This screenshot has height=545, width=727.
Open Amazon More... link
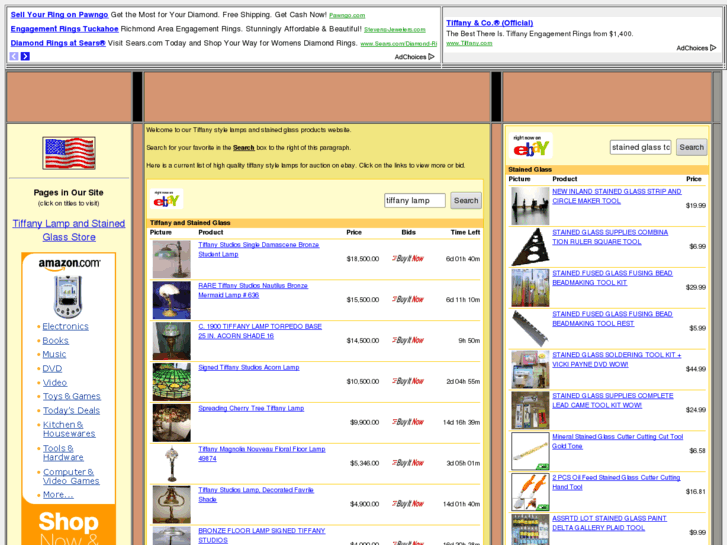pyautogui.click(x=58, y=494)
